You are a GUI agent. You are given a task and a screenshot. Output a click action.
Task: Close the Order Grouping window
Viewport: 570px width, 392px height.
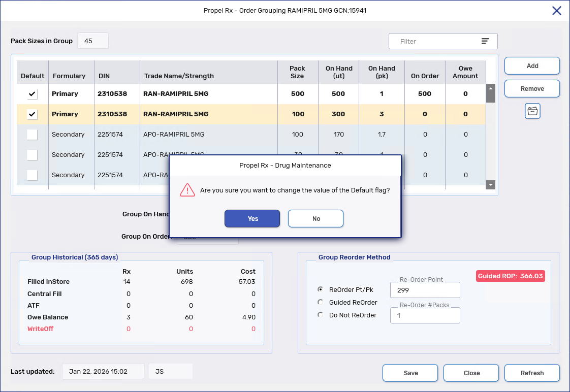coord(557,11)
